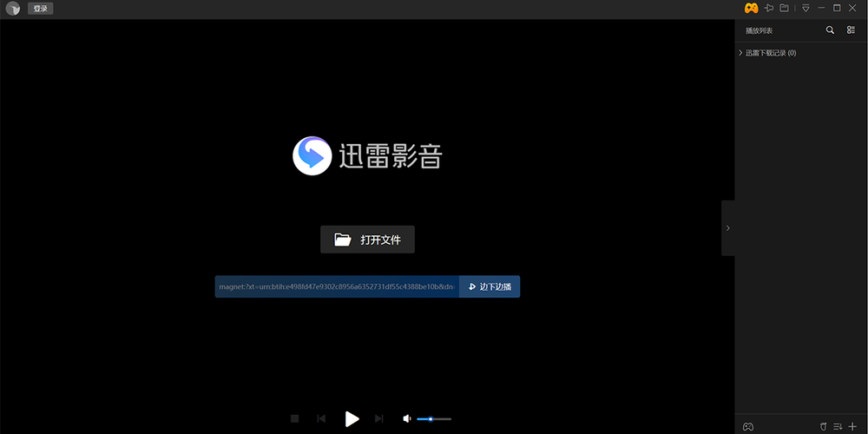Screen dimensions: 868x434
Task: Collapse the playlist side panel arrow
Action: pos(727,228)
